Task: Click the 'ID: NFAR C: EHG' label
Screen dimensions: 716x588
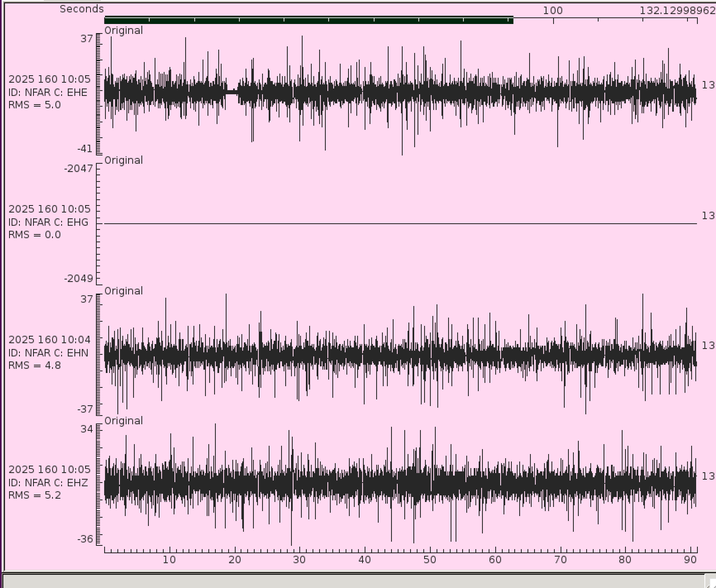Action: (x=48, y=222)
